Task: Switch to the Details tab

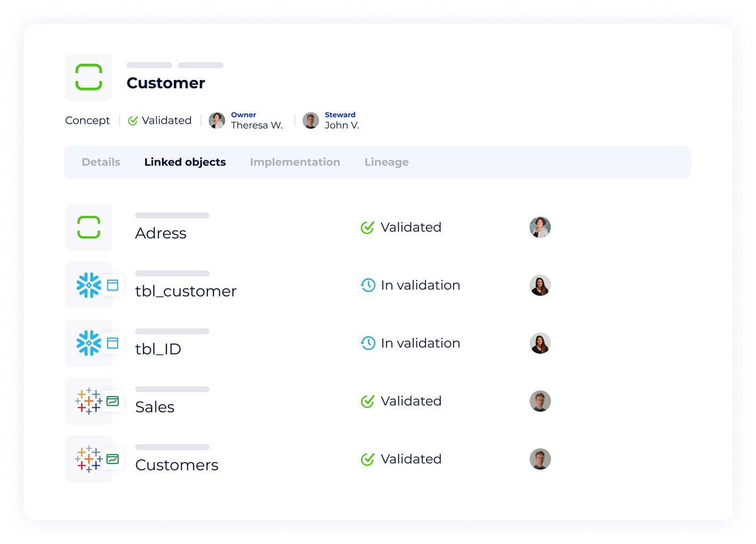Action: [x=101, y=162]
